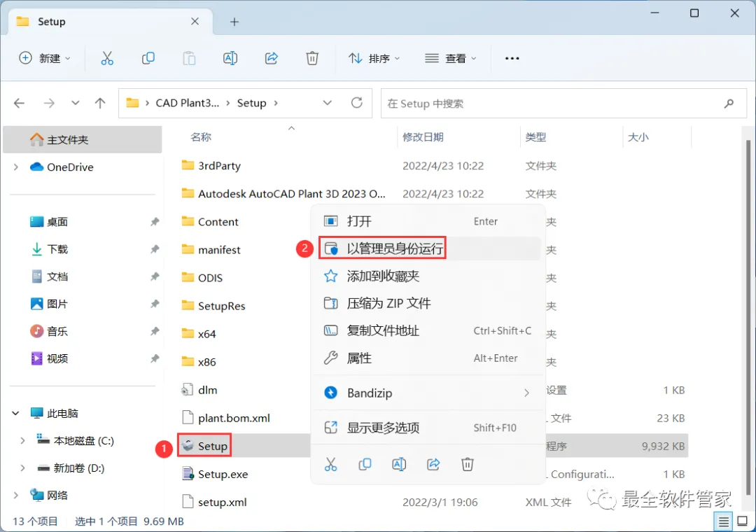The width and height of the screenshot is (756, 532).
Task: Open 视频 in the sidebar
Action: [x=57, y=358]
